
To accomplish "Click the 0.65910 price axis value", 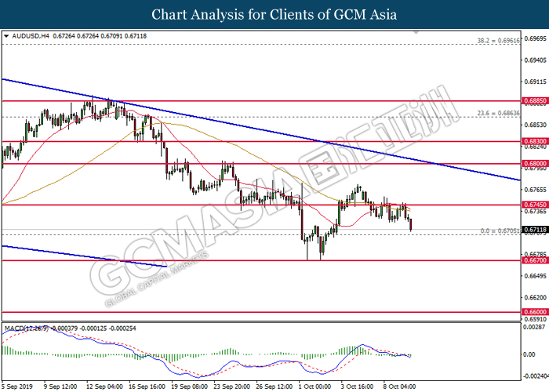I will coord(535,319).
